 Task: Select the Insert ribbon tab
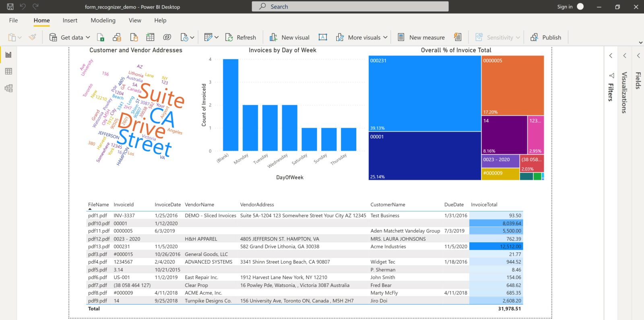(x=70, y=21)
